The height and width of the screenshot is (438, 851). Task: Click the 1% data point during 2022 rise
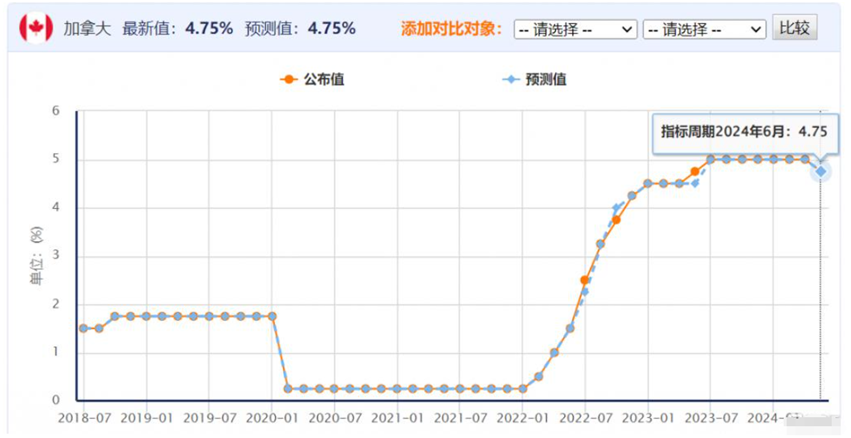tap(554, 352)
